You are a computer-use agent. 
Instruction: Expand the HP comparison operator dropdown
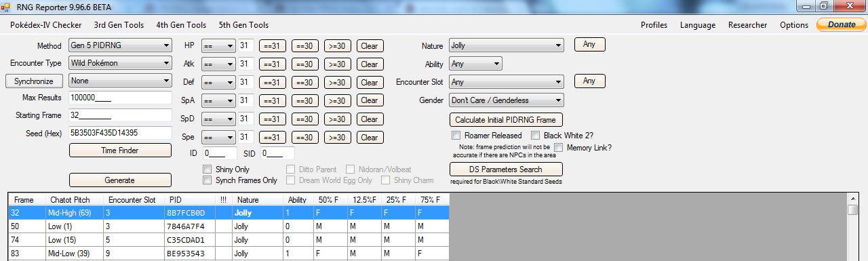218,46
